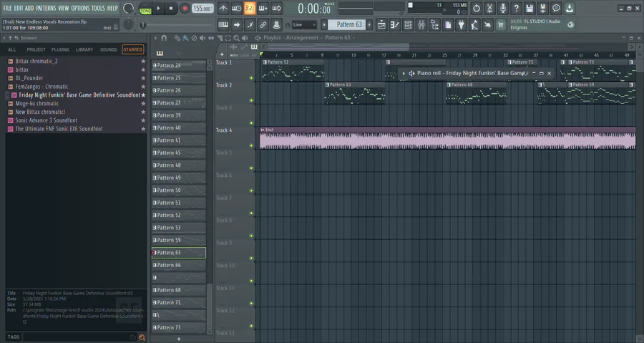Click the render/export audio file icon
644x343 pixels.
point(542,8)
